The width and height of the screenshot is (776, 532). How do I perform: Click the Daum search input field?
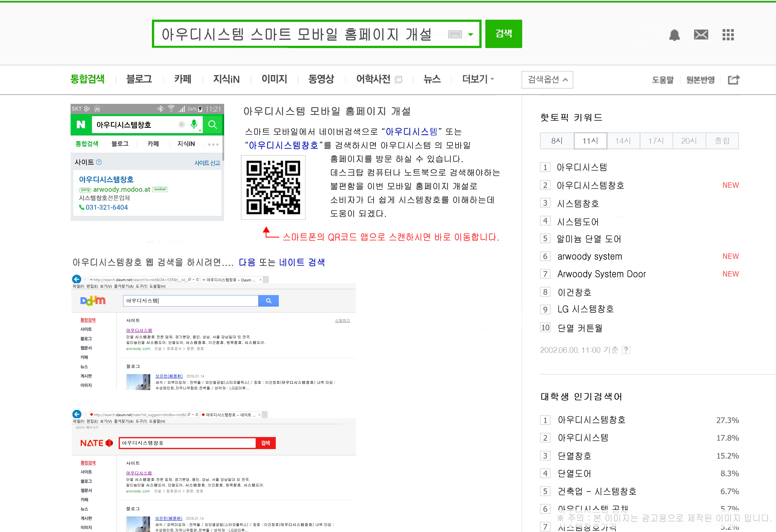(191, 300)
